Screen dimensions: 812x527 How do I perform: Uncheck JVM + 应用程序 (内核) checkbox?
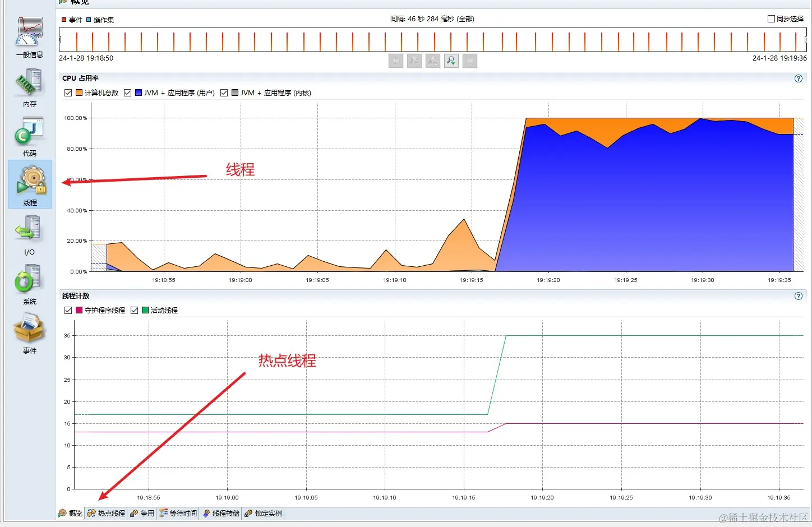(224, 93)
